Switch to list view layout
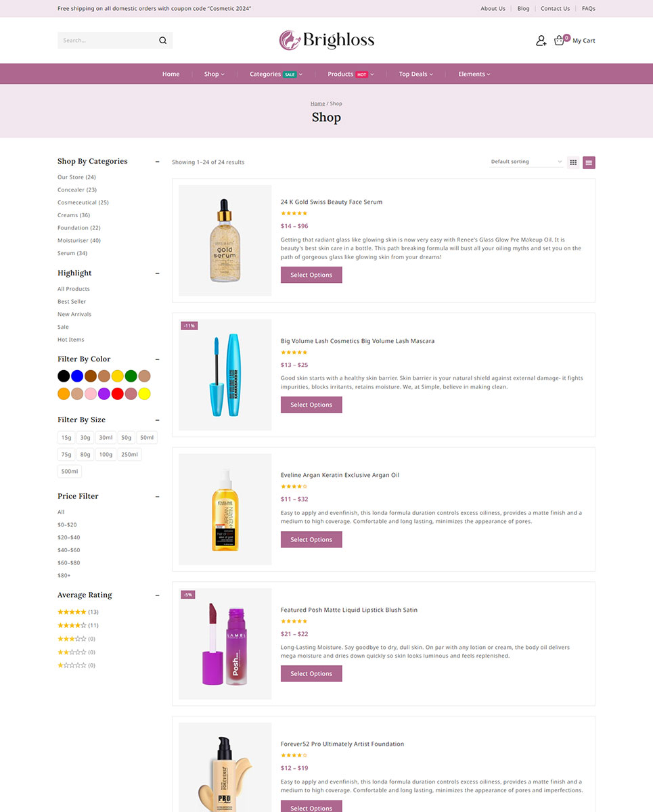Viewport: 653px width, 812px height. click(x=589, y=162)
